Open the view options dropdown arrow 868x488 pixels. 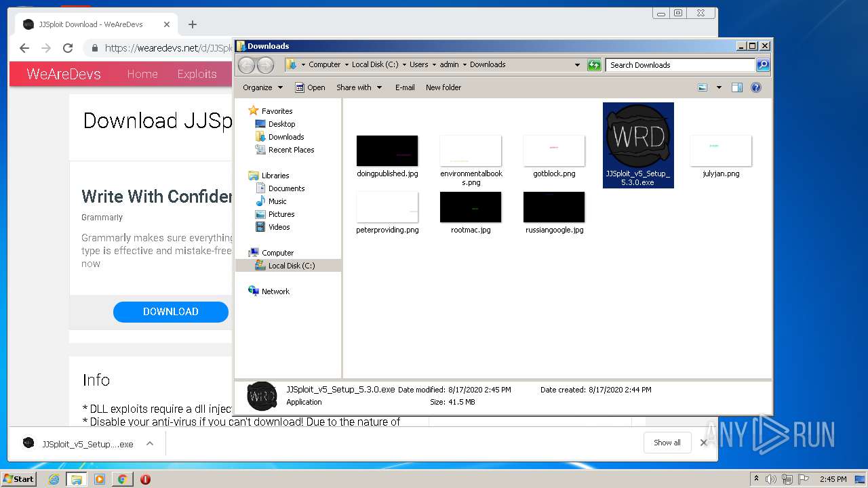pos(719,87)
